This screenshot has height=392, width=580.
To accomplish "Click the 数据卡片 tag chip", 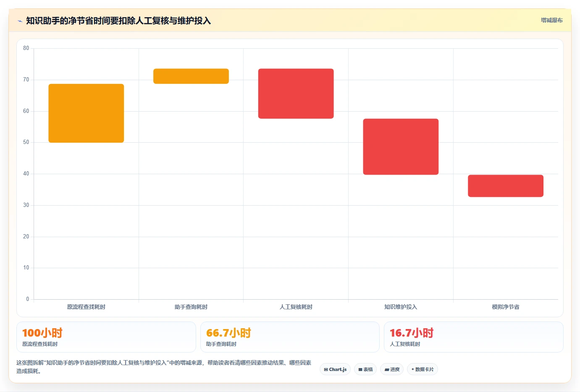I will (422, 369).
